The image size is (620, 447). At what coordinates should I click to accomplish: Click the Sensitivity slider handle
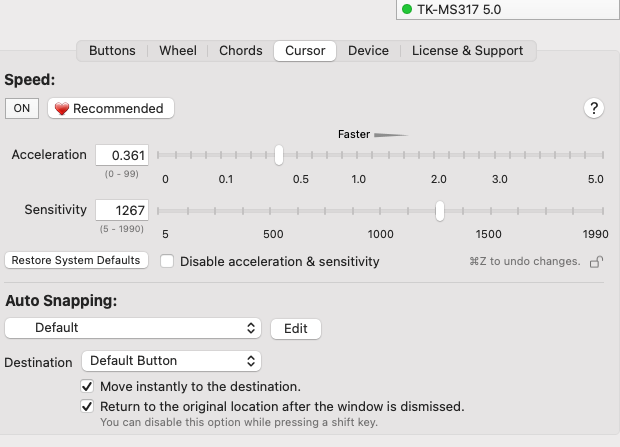pyautogui.click(x=440, y=210)
